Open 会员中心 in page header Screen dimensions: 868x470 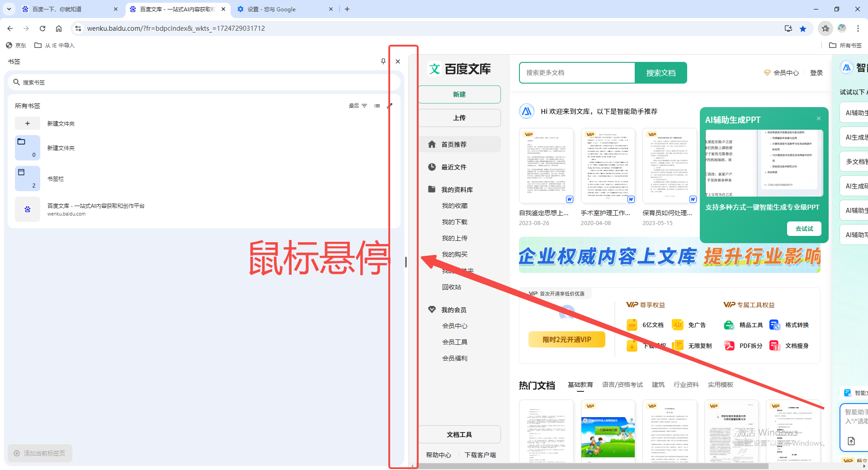781,73
